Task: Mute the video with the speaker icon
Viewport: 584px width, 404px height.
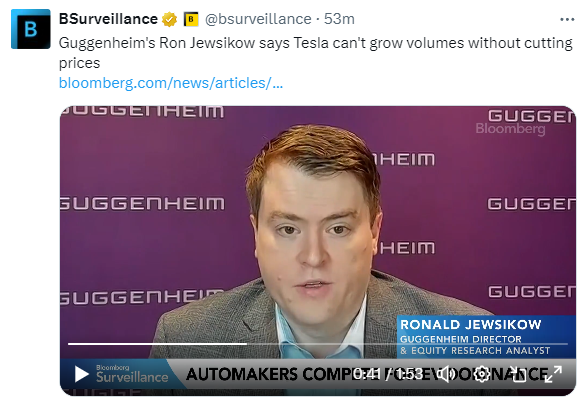Action: pos(445,374)
